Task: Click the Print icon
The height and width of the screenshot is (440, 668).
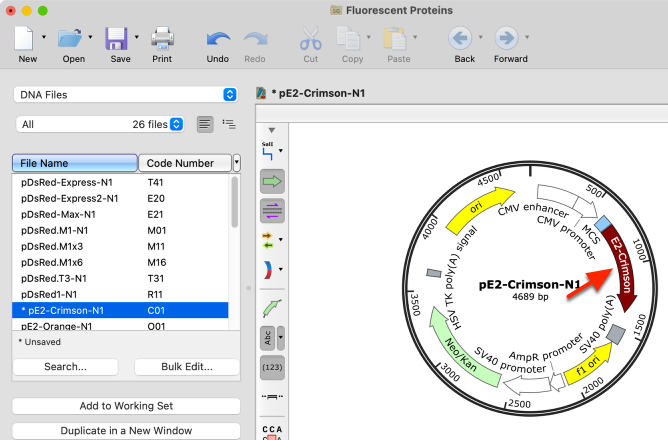Action: pyautogui.click(x=162, y=38)
